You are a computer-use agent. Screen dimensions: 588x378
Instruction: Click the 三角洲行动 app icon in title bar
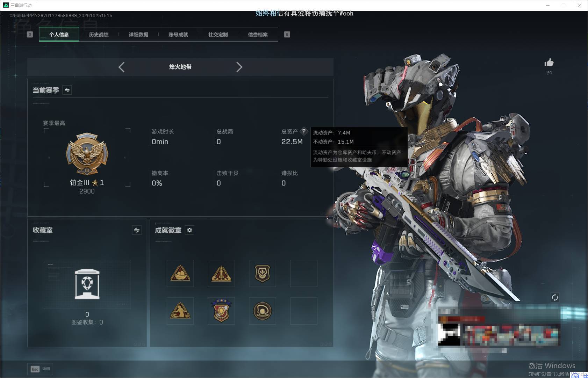pos(6,5)
